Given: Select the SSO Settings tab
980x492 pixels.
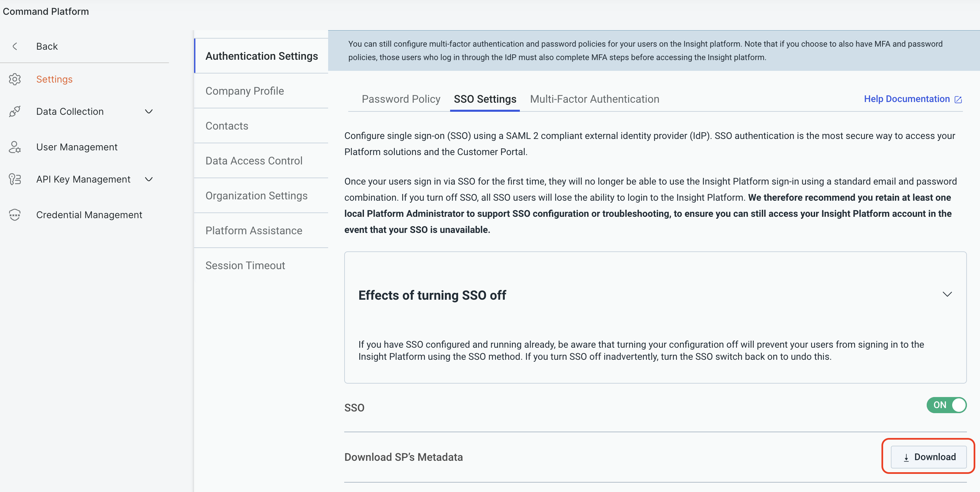Looking at the screenshot, I should [485, 99].
